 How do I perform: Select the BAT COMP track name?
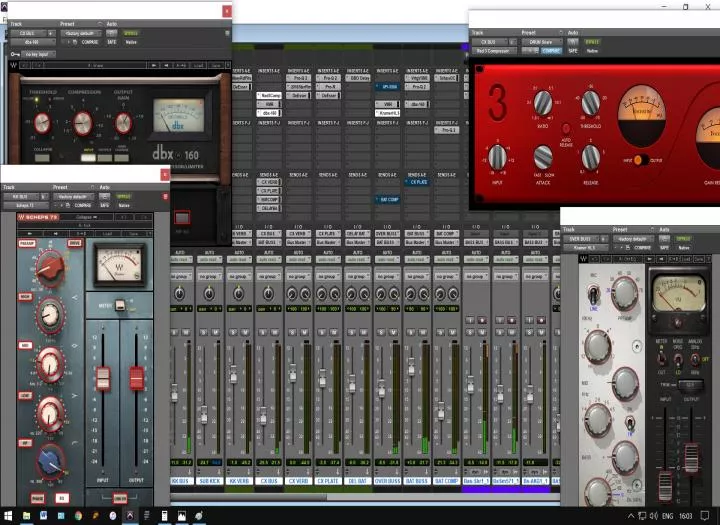pyautogui.click(x=446, y=481)
